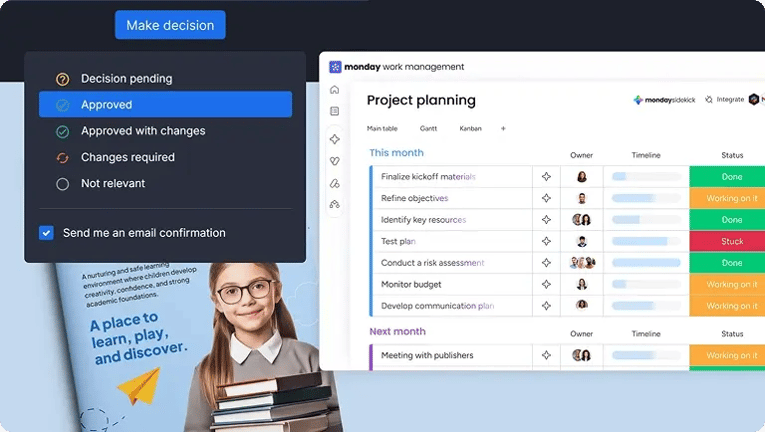
Task: Open Done status of Finalize kickoff materials
Action: 727,177
